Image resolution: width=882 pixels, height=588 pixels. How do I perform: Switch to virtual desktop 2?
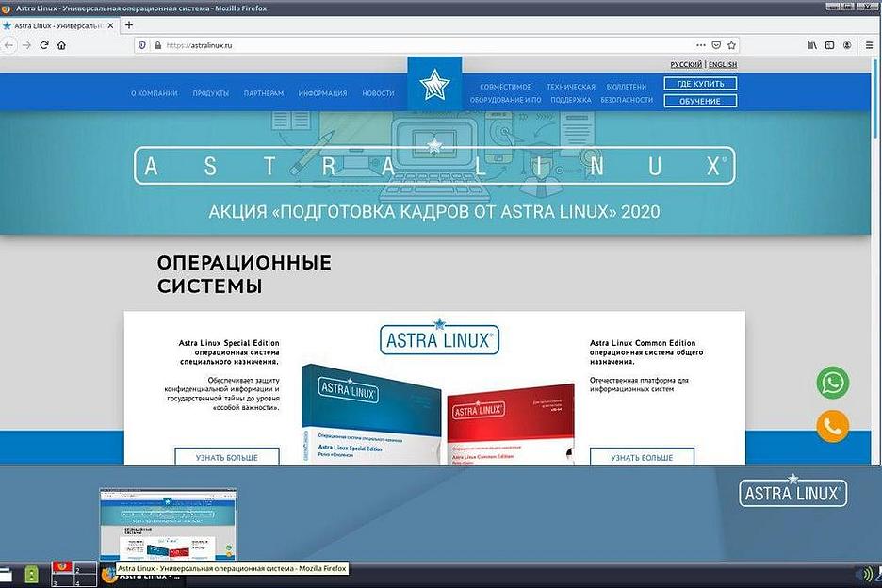pos(86,568)
